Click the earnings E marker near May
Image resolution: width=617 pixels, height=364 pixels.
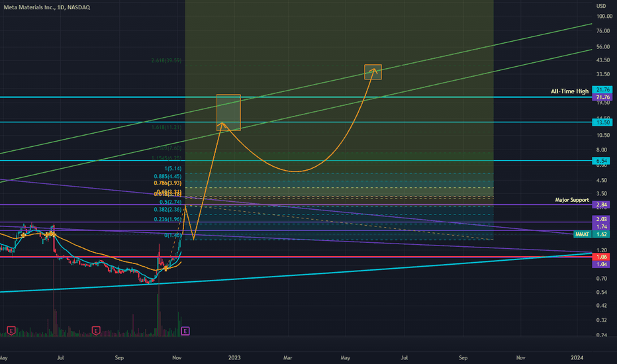[x=11, y=330]
